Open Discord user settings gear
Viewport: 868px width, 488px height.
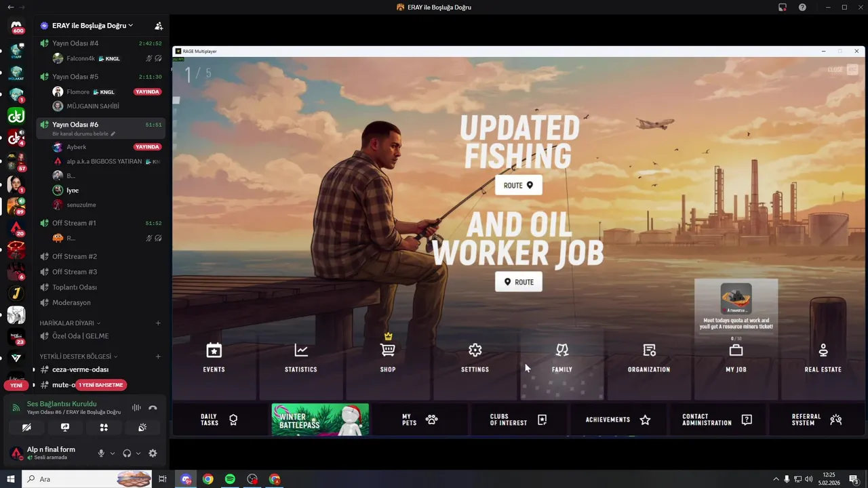tap(153, 453)
